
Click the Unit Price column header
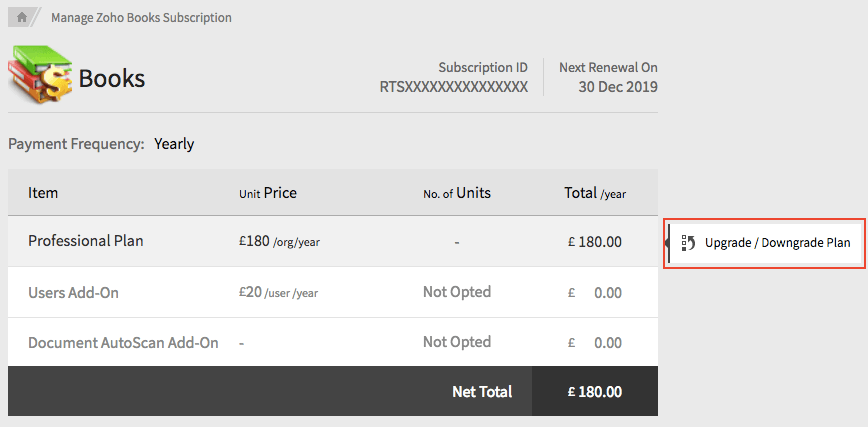pyautogui.click(x=268, y=193)
